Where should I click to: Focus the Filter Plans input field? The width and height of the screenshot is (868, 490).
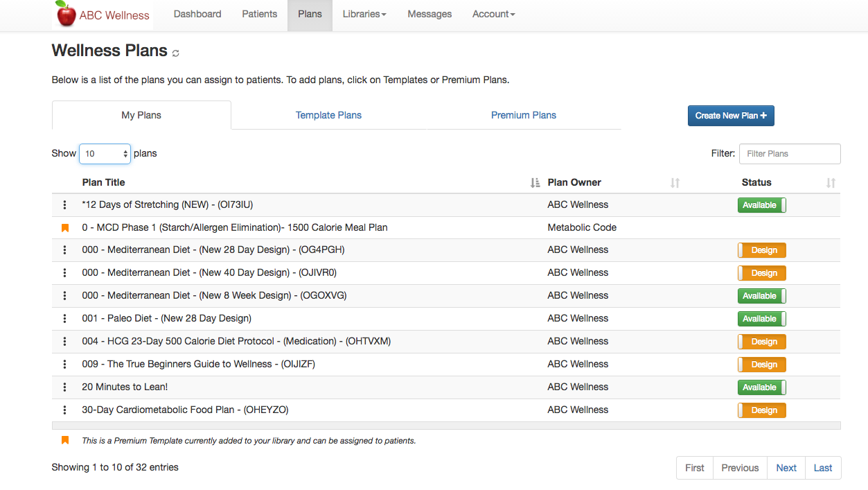[789, 154]
